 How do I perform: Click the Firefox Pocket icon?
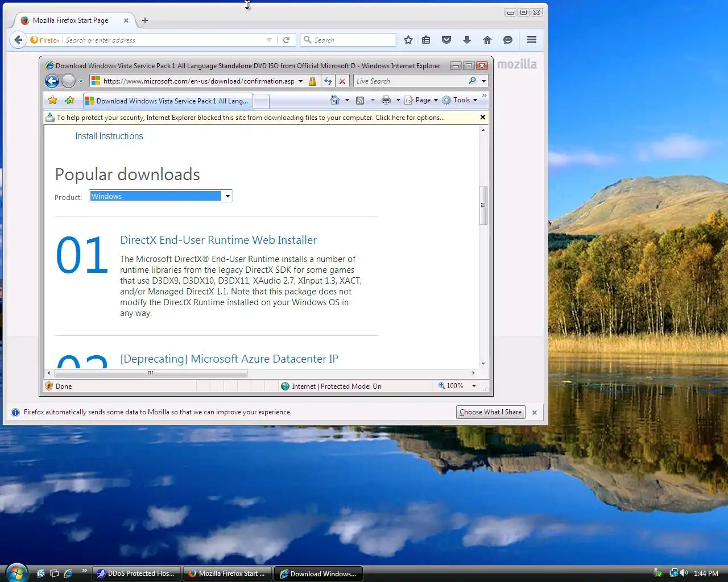pos(446,40)
